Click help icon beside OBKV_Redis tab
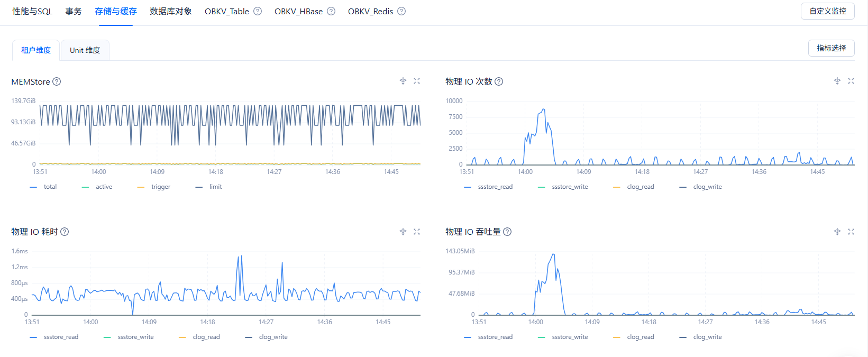Viewport: 868px width, 357px height. pos(401,11)
